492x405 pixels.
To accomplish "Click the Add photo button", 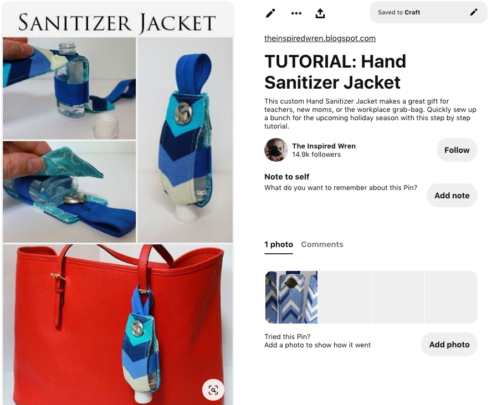I will tap(449, 344).
